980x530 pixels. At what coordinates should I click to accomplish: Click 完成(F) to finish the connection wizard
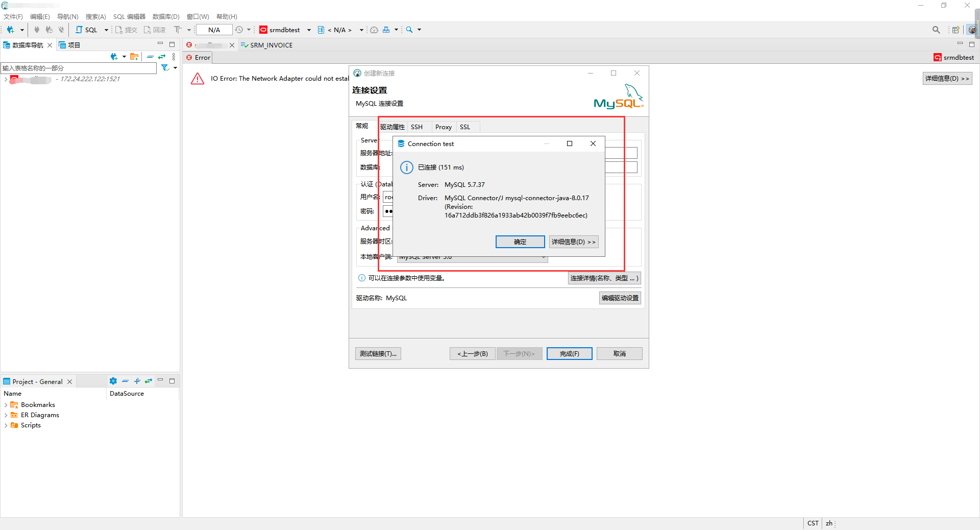pos(569,353)
